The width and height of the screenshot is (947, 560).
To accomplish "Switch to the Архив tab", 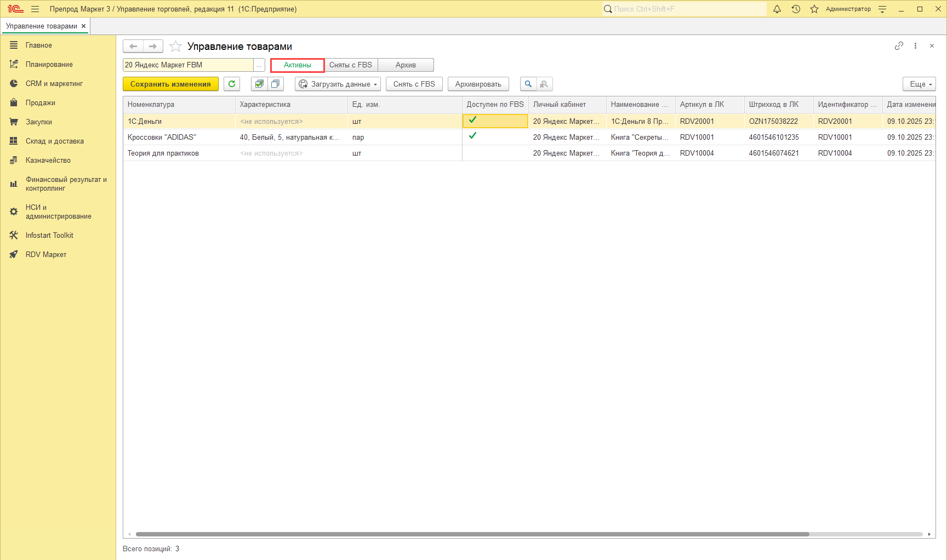I will pos(406,65).
